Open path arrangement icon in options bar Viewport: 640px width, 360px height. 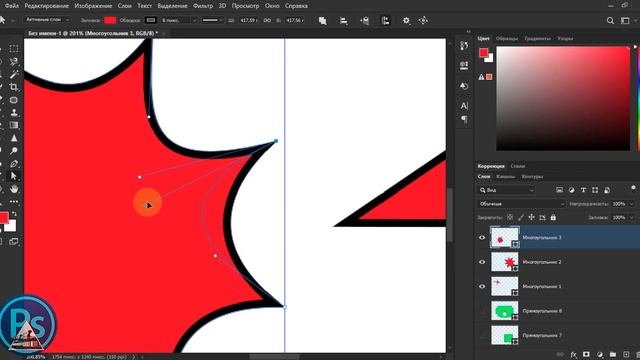click(364, 20)
